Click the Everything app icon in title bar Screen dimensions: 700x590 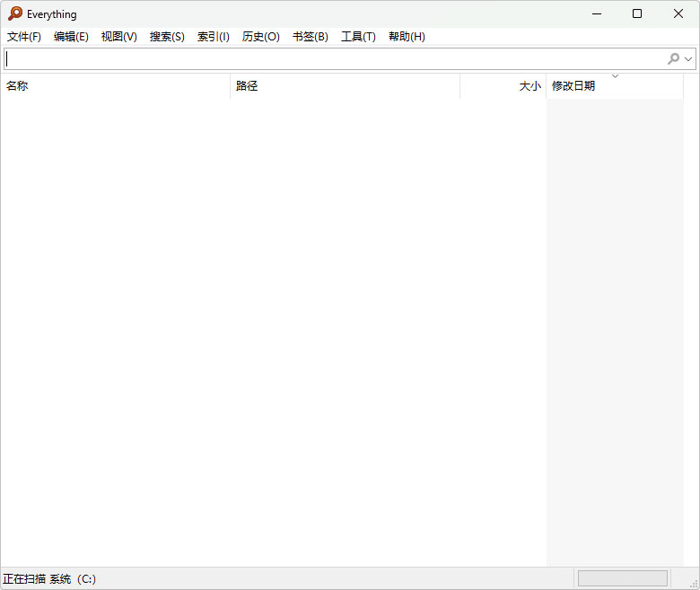15,13
